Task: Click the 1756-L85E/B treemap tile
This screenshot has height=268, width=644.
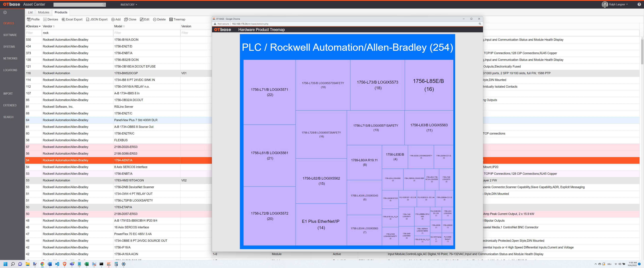Action: pos(429,85)
